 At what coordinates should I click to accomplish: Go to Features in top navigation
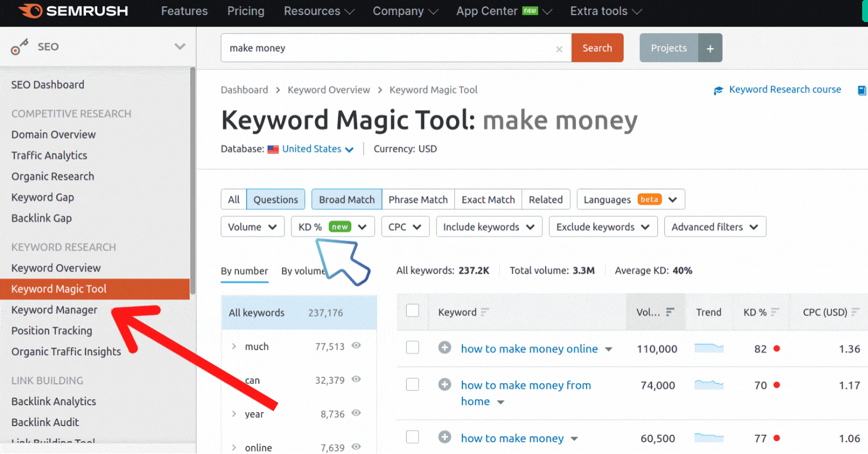coord(184,11)
